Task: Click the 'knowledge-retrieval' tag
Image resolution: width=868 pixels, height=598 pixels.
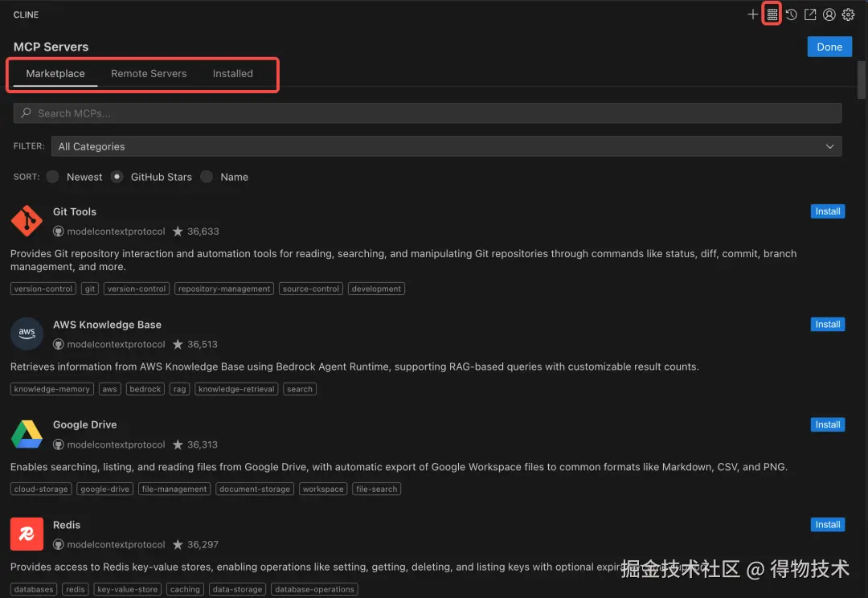Action: click(236, 389)
